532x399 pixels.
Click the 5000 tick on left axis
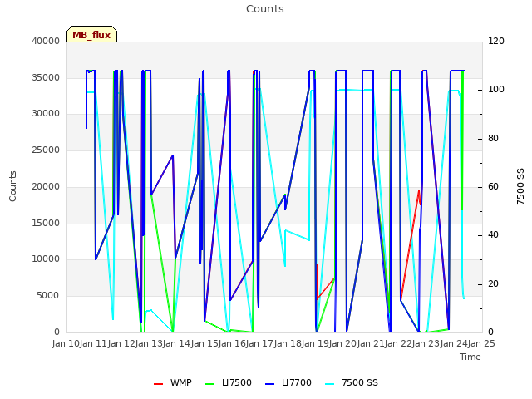pos(48,295)
